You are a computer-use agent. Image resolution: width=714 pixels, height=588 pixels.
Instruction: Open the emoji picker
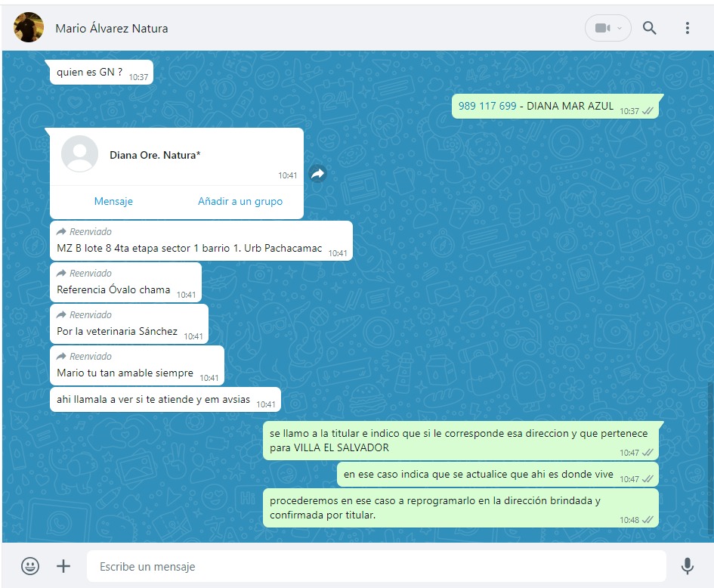[30, 566]
